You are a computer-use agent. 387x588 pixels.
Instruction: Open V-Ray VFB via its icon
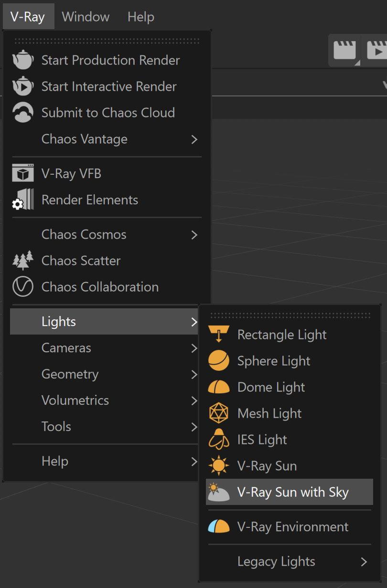(x=23, y=174)
